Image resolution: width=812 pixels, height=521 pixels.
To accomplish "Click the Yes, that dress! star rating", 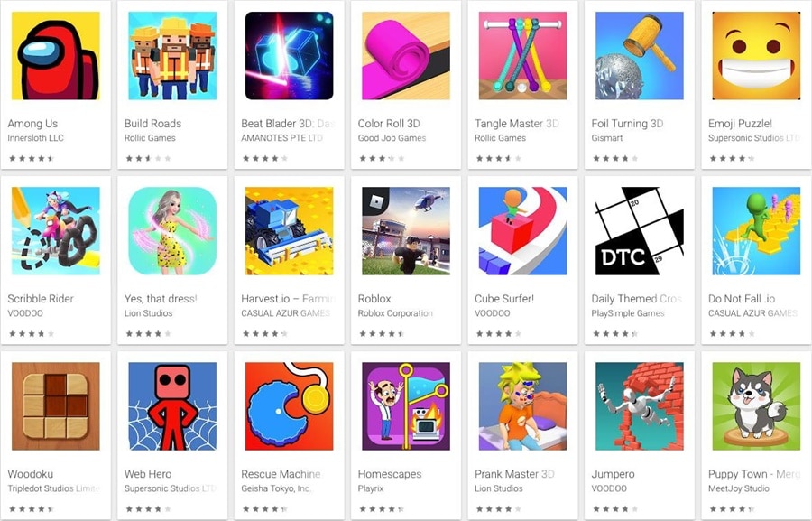I will click(148, 333).
